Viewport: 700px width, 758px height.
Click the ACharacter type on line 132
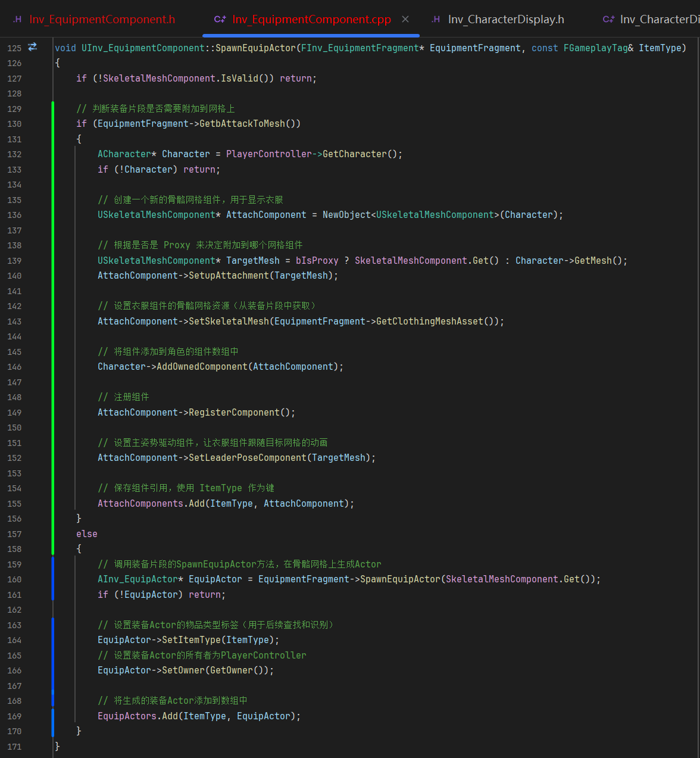pyautogui.click(x=124, y=154)
